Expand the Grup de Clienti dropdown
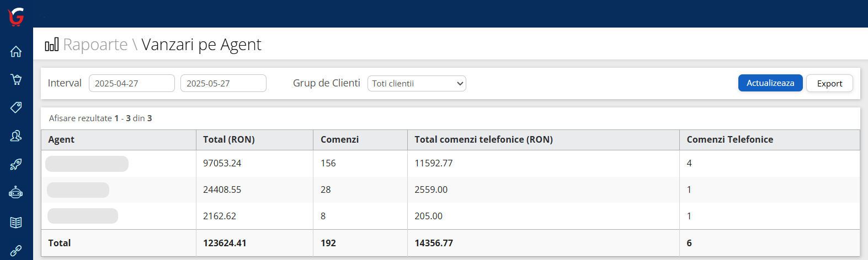Viewport: 868px width, 260px height. (417, 84)
